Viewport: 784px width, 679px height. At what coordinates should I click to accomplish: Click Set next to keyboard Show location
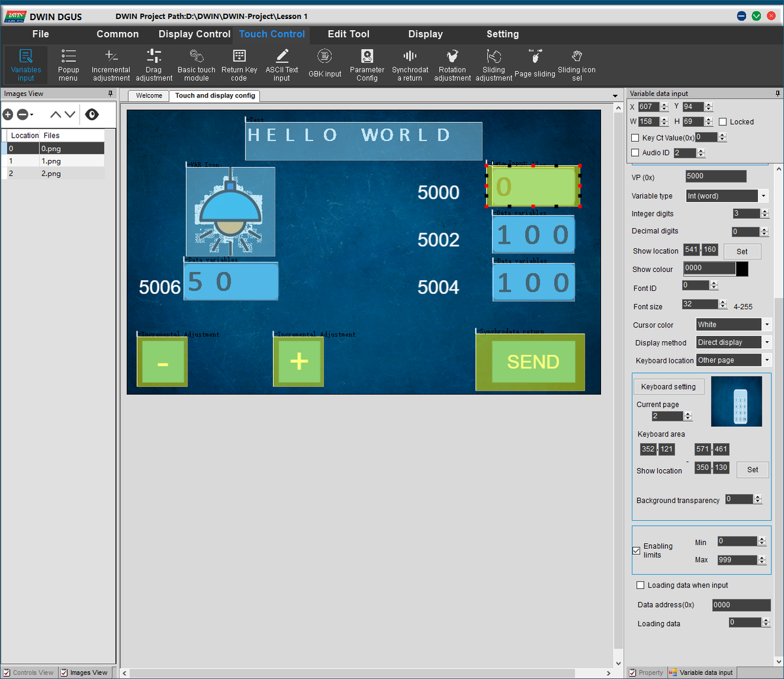coord(753,470)
